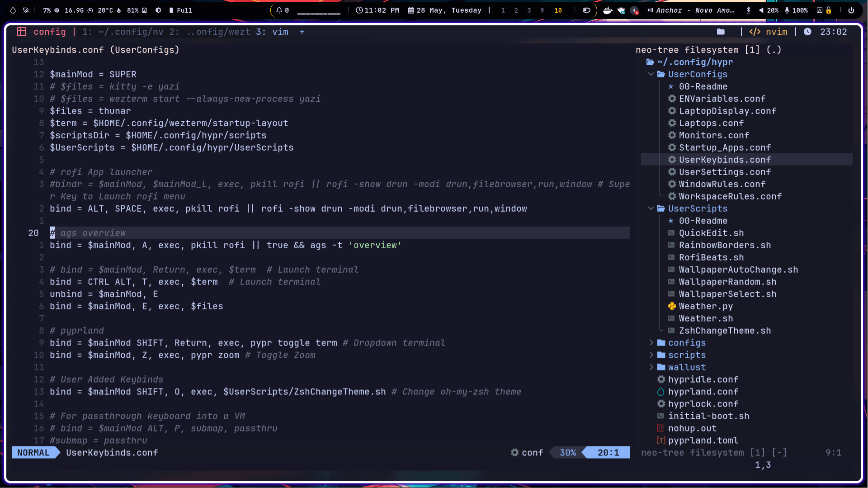Click the keyboard layout A icon
The image size is (868, 488).
click(x=820, y=10)
